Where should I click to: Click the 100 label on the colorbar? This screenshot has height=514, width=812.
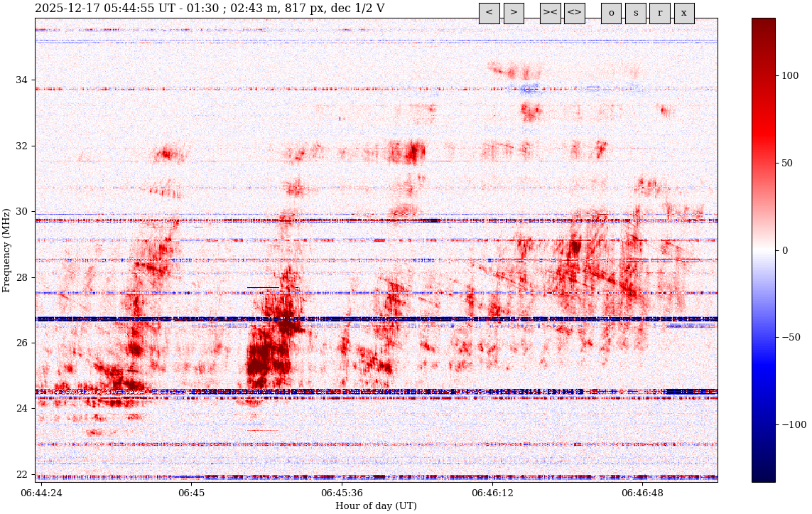(790, 76)
